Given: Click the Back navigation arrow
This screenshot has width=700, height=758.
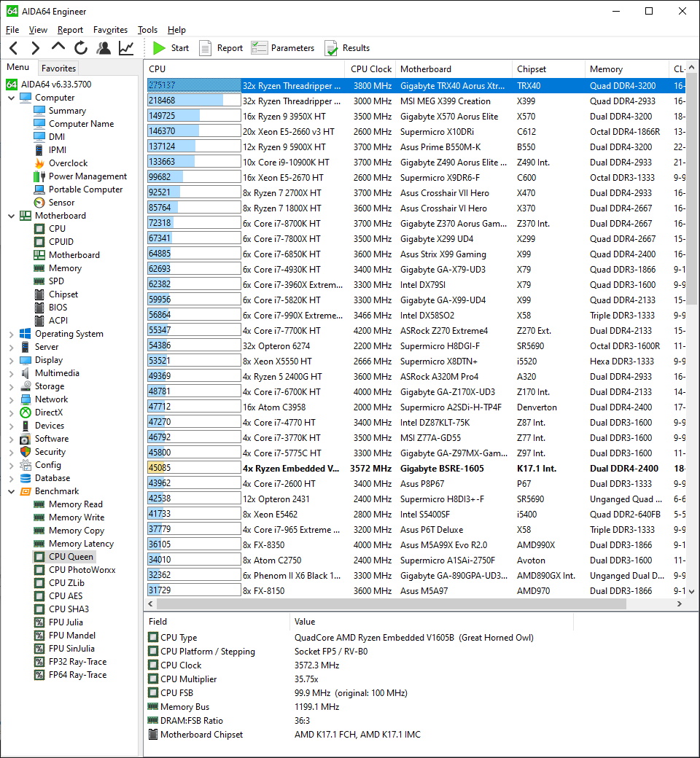Looking at the screenshot, I should [x=14, y=48].
